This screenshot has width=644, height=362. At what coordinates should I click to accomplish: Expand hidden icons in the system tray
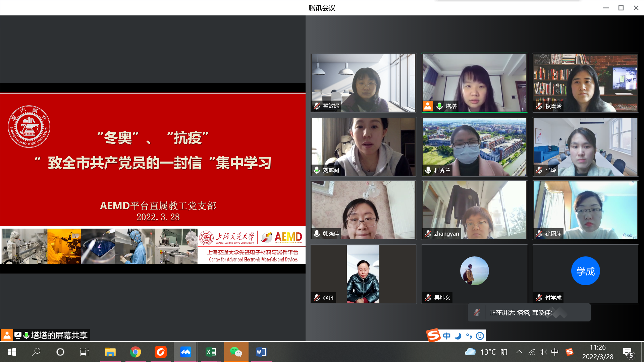519,352
